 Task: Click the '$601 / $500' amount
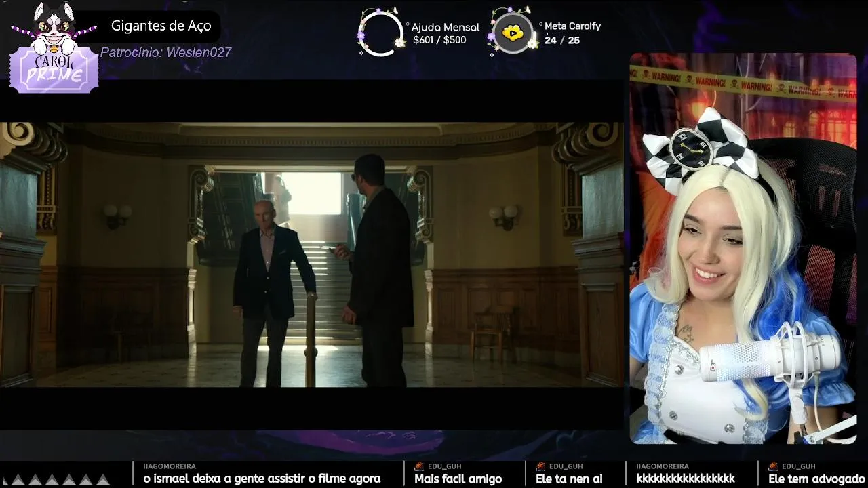pyautogui.click(x=439, y=40)
